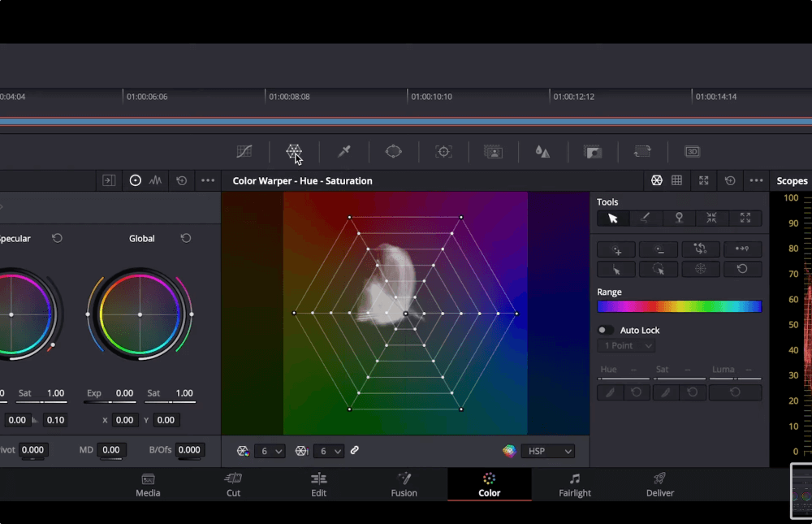
Task: Open the Power Window palette
Action: click(x=394, y=151)
